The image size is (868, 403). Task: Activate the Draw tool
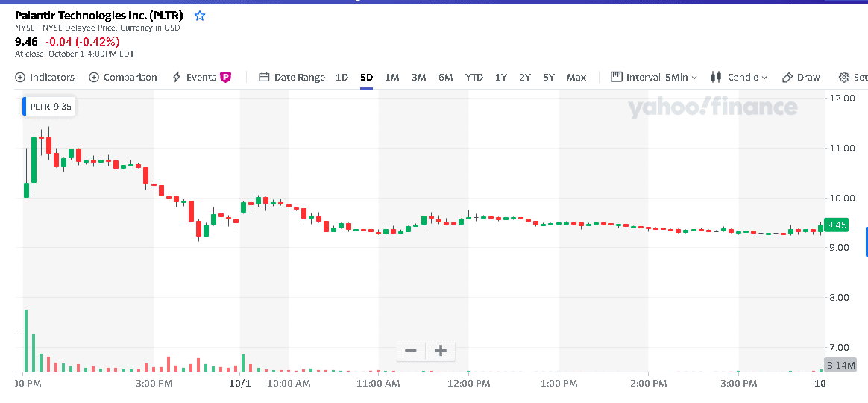coord(801,77)
